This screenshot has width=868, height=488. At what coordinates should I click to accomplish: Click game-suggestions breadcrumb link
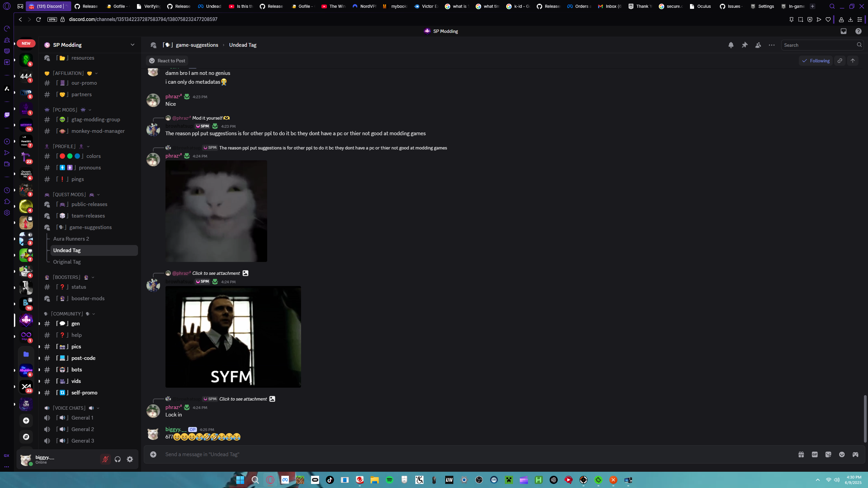click(x=197, y=45)
